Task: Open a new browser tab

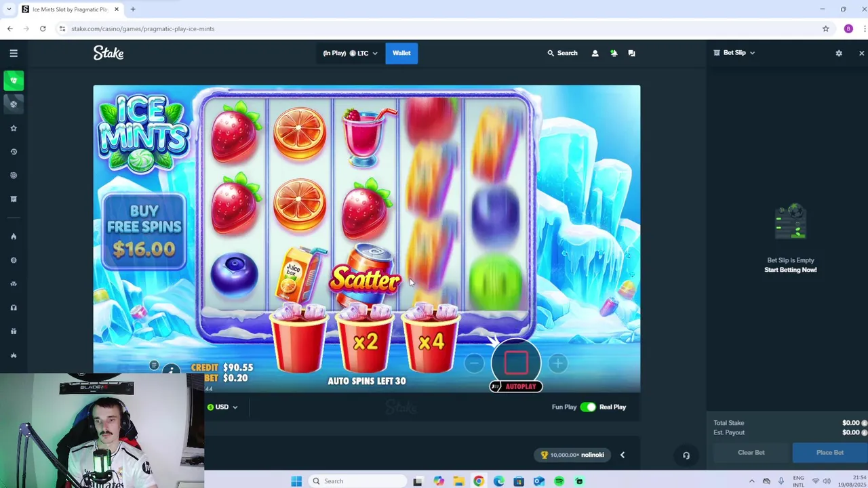Action: tap(133, 9)
